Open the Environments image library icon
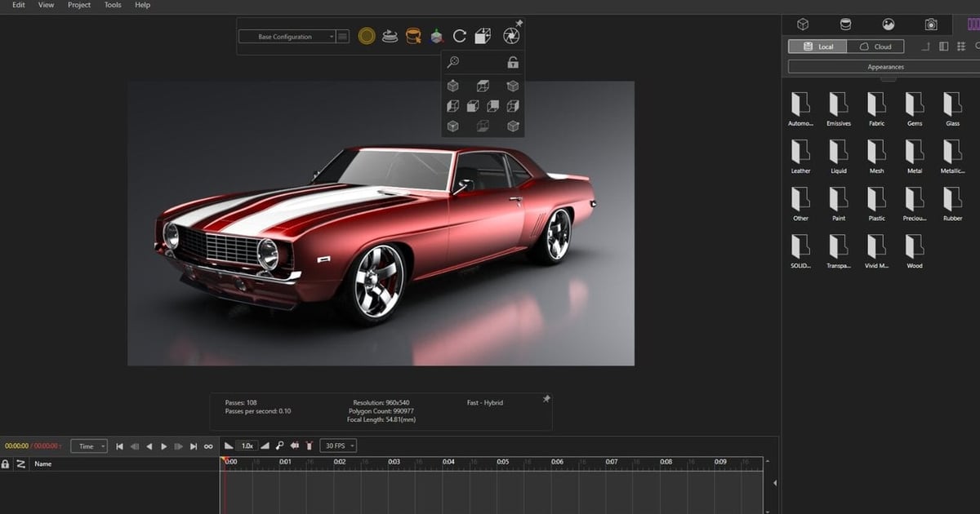Image resolution: width=980 pixels, height=514 pixels. (x=890, y=24)
